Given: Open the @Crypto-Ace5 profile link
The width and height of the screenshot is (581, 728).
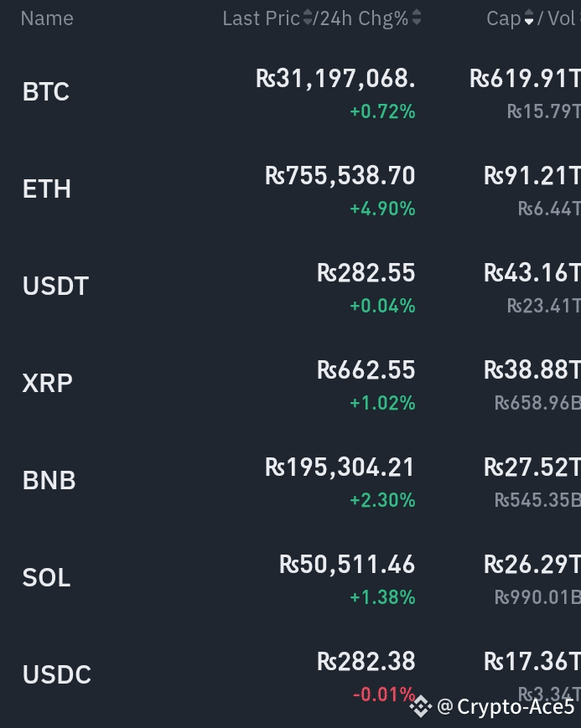Looking at the screenshot, I should click(x=506, y=707).
